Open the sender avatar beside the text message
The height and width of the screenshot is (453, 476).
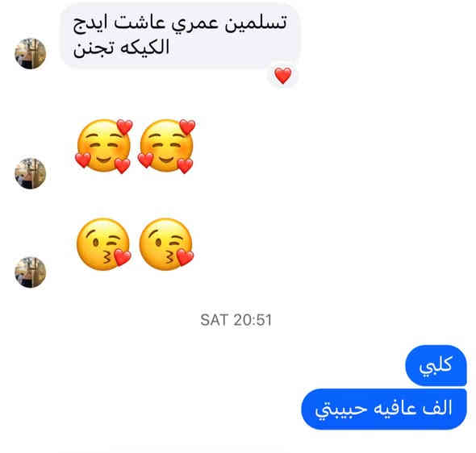(x=31, y=54)
